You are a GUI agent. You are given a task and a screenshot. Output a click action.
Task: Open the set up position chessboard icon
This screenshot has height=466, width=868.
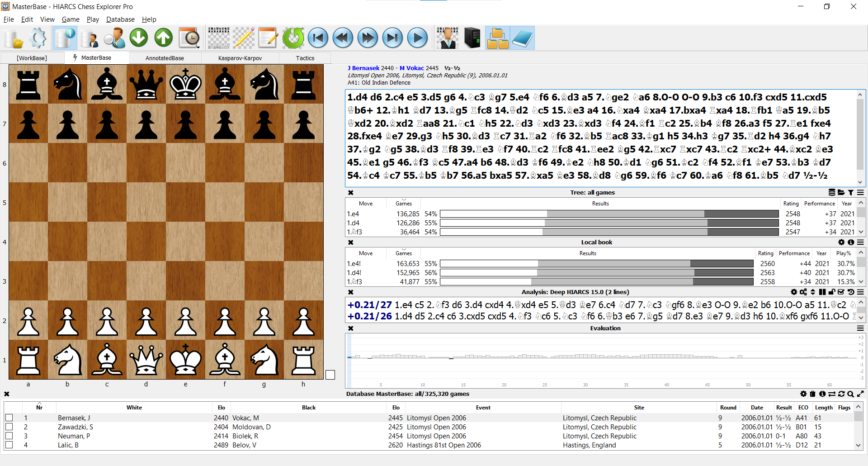point(219,38)
